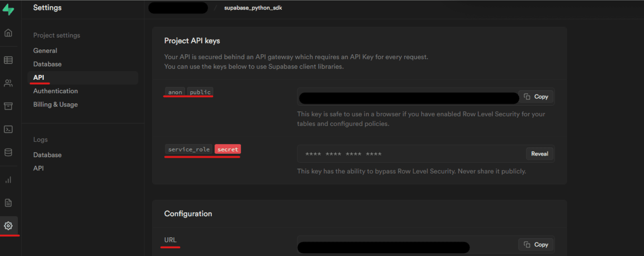The height and width of the screenshot is (256, 644).
Task: Open Database logs under Logs
Action: (47, 155)
